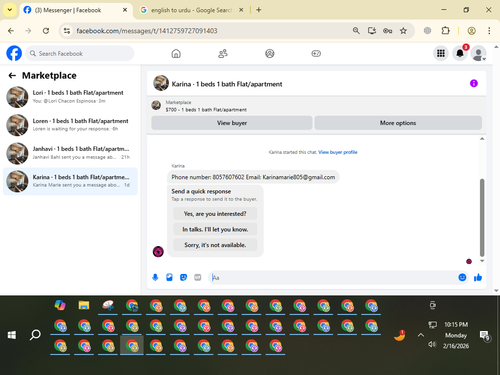The image size is (500, 375).
Task: Open Copilot from the taskbar
Action: pos(60,305)
